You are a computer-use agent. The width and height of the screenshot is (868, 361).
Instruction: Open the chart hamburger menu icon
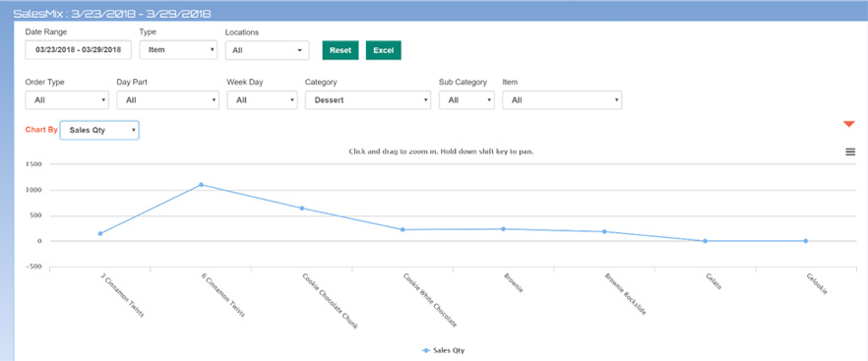pyautogui.click(x=850, y=152)
